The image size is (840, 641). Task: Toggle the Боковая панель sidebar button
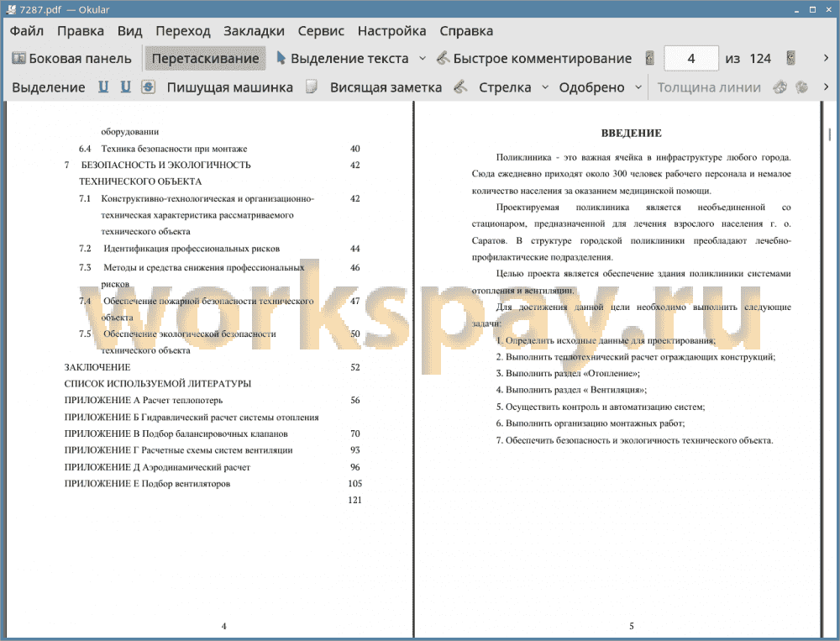71,59
